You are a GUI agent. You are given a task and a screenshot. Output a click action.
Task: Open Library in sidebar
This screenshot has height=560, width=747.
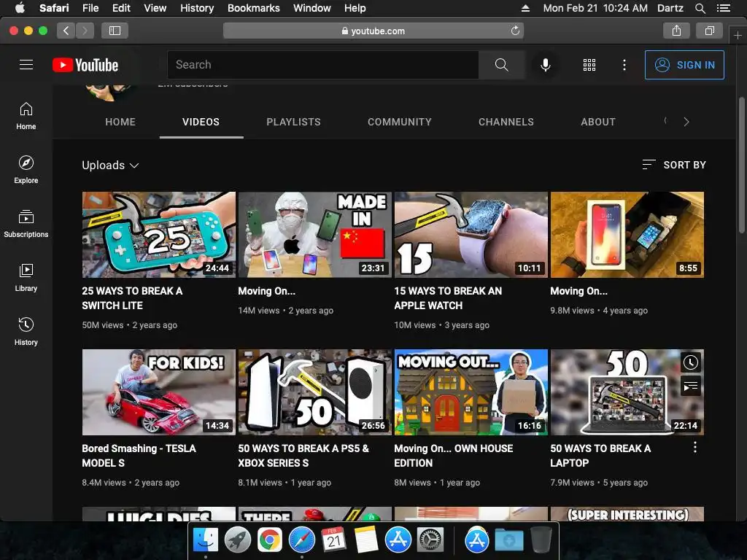tap(26, 278)
